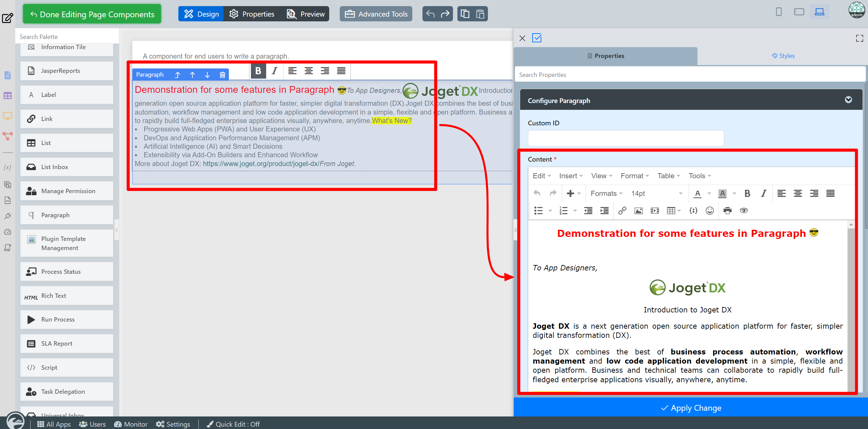Open the emoticons picker in editor toolbar
This screenshot has width=868, height=429.
pos(710,211)
